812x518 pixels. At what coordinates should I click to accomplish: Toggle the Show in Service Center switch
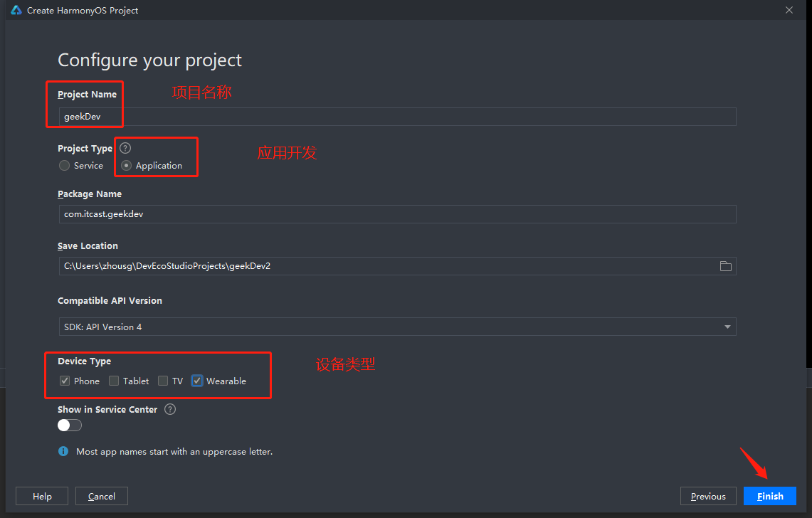pos(70,425)
